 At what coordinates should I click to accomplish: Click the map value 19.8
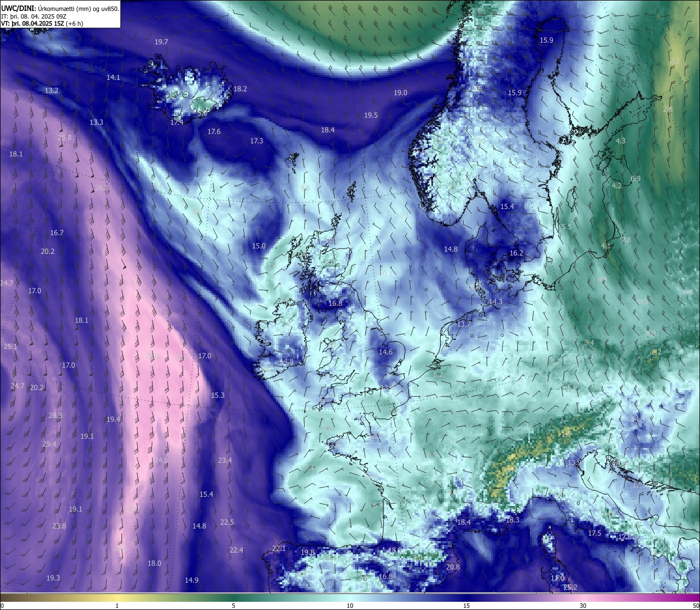coord(308,553)
